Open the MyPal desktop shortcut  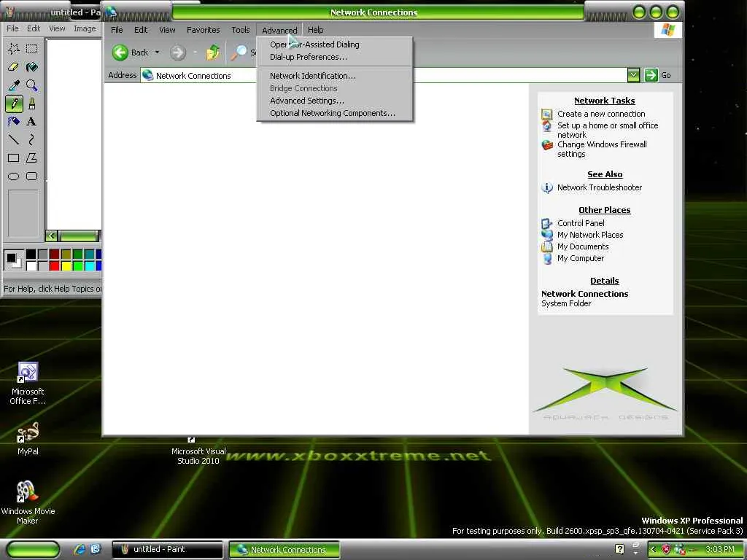point(28,438)
